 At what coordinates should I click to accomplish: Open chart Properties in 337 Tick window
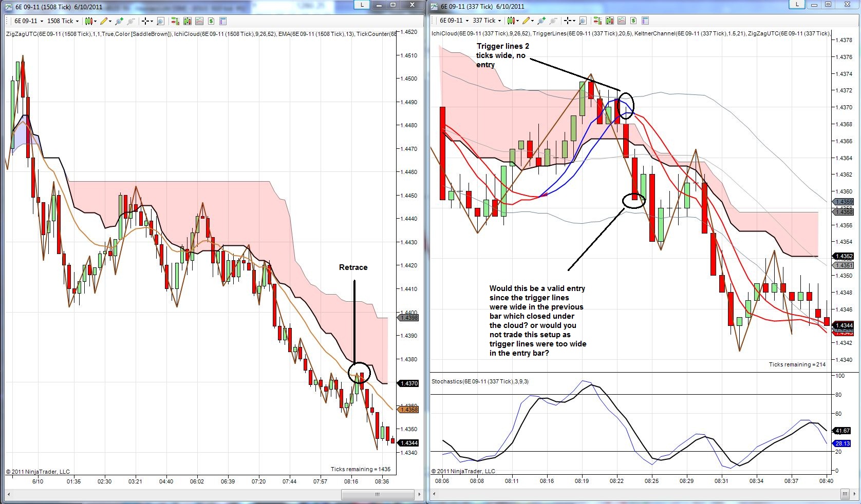coord(645,21)
